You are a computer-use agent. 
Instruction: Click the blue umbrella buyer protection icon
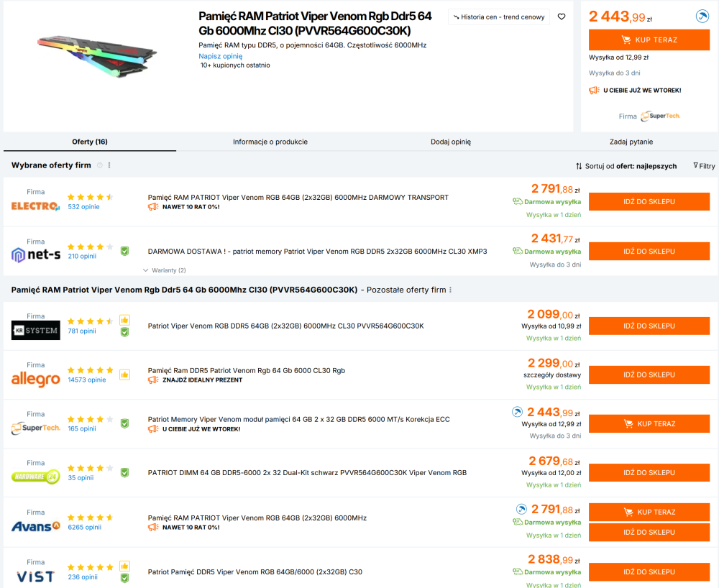(x=702, y=17)
